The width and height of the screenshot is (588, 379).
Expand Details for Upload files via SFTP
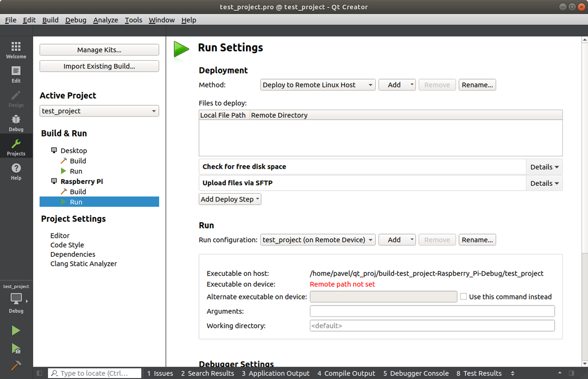(x=544, y=183)
